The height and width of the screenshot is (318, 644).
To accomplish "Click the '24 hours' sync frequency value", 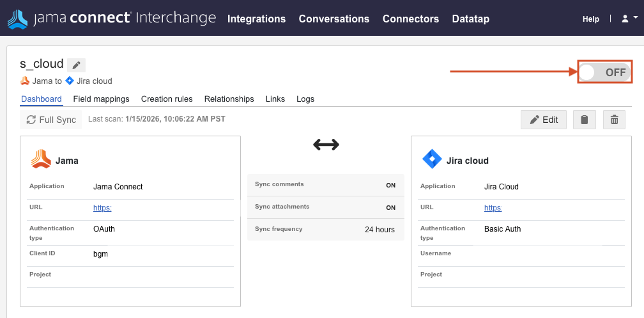I will click(x=379, y=230).
